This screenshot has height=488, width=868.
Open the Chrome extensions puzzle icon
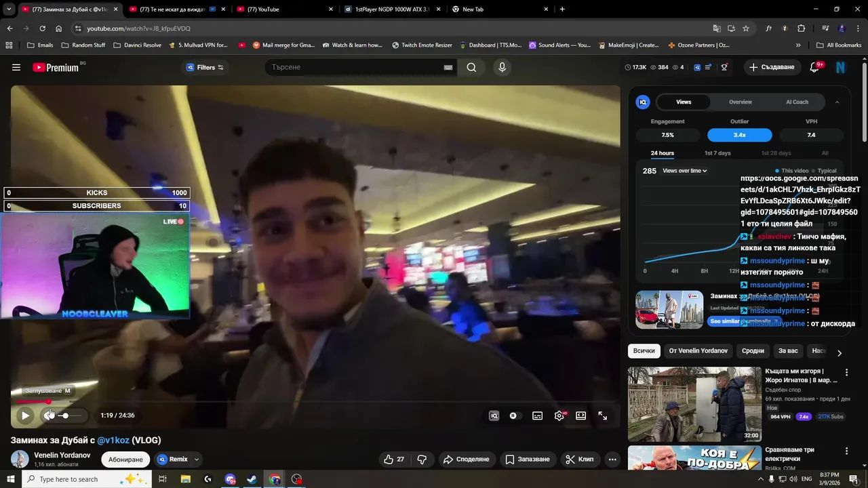[x=801, y=28]
